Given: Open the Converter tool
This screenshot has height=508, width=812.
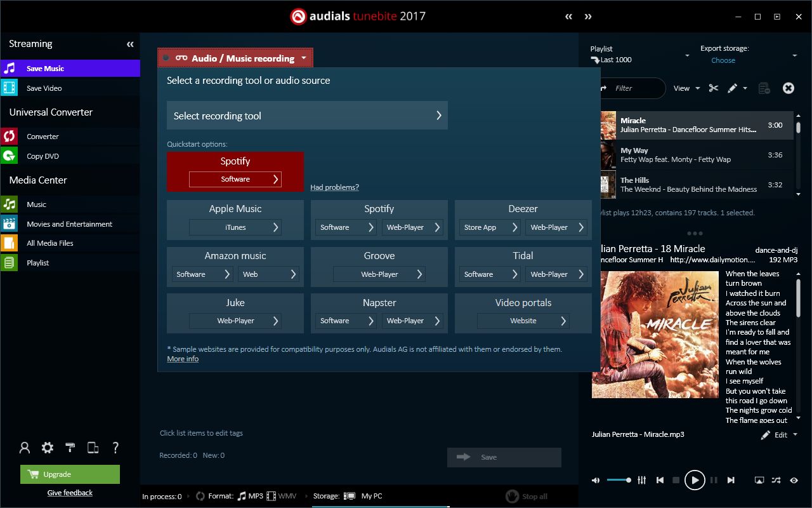Looking at the screenshot, I should click(x=70, y=137).
